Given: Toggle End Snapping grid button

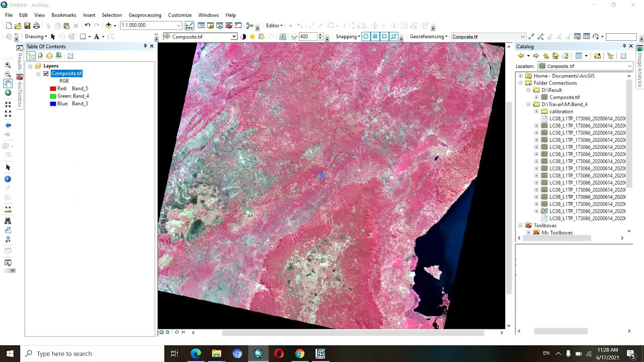Looking at the screenshot, I should 375,37.
